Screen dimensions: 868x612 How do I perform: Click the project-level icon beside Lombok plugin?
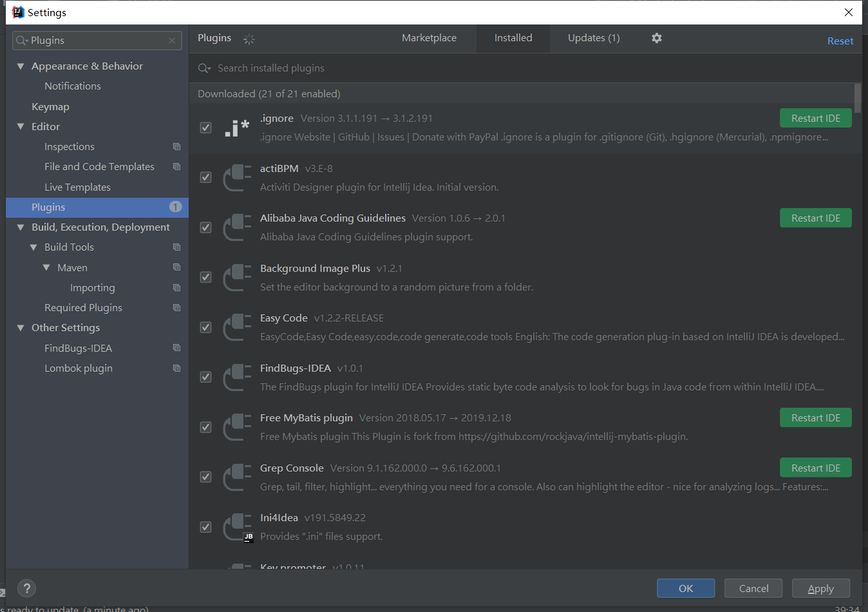coord(177,368)
